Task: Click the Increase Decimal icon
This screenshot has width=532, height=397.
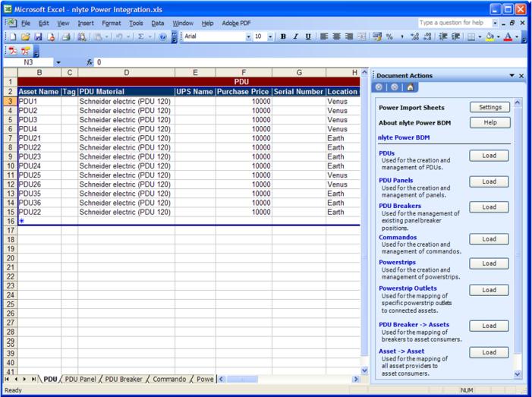Action: [x=414, y=36]
